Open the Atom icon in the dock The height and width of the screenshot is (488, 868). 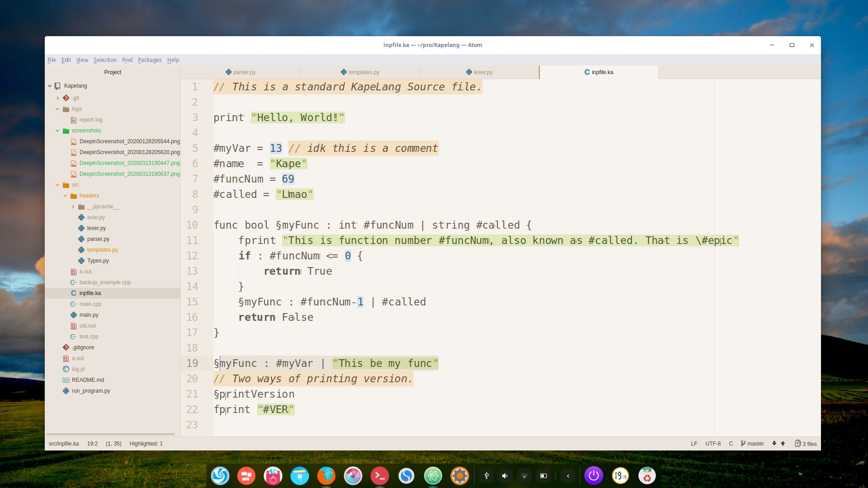coord(433,476)
